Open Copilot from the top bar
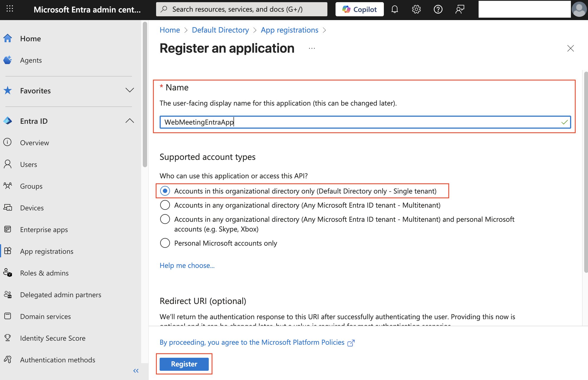This screenshot has height=380, width=588. [x=359, y=9]
